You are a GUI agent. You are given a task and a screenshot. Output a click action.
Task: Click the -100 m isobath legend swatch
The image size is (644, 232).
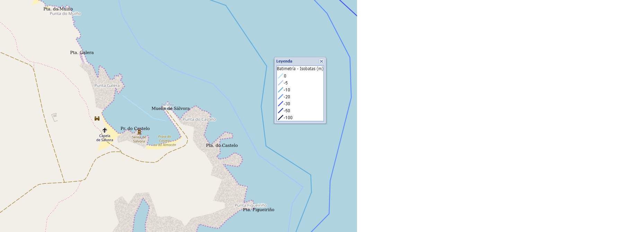click(x=280, y=118)
